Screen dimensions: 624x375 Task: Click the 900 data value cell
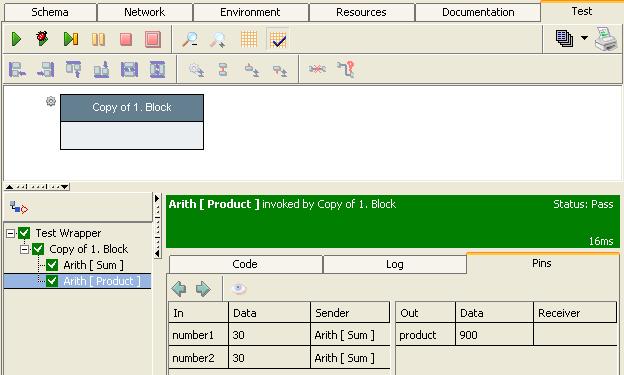(x=494, y=335)
